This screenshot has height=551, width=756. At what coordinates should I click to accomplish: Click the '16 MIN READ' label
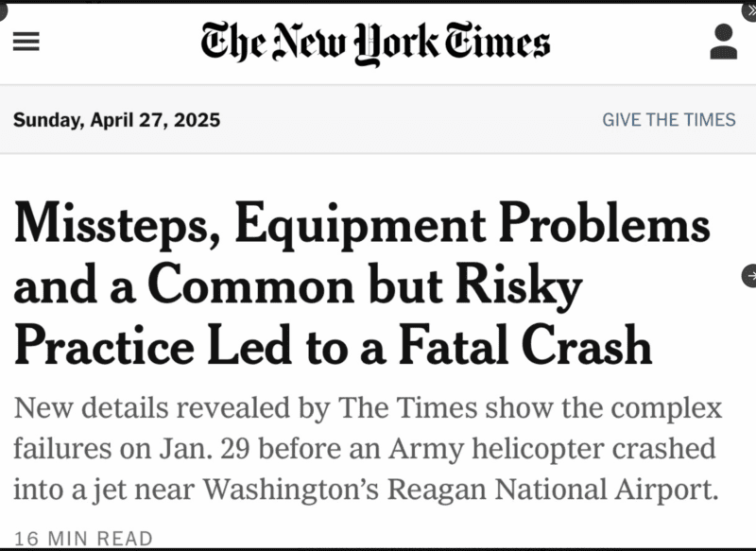83,539
